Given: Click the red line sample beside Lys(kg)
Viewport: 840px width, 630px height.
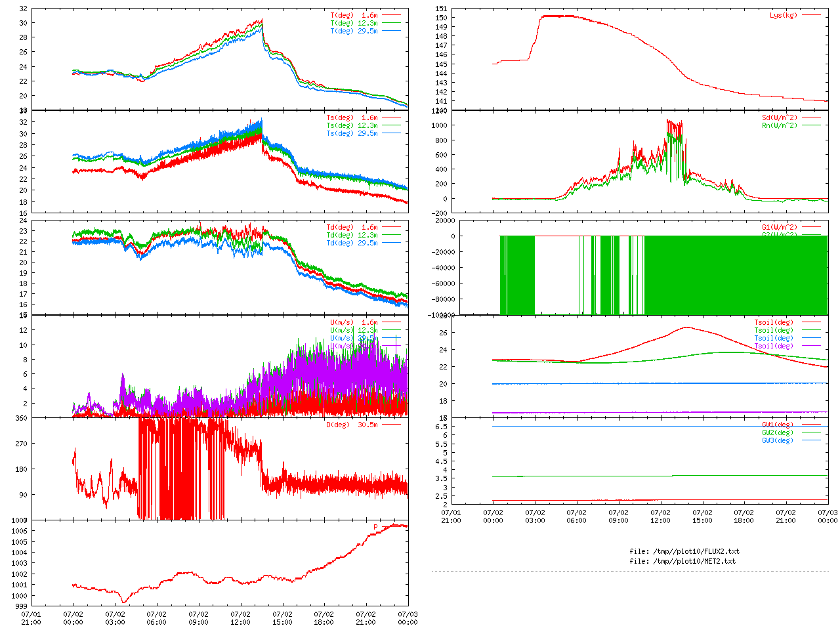Looking at the screenshot, I should [x=811, y=15].
